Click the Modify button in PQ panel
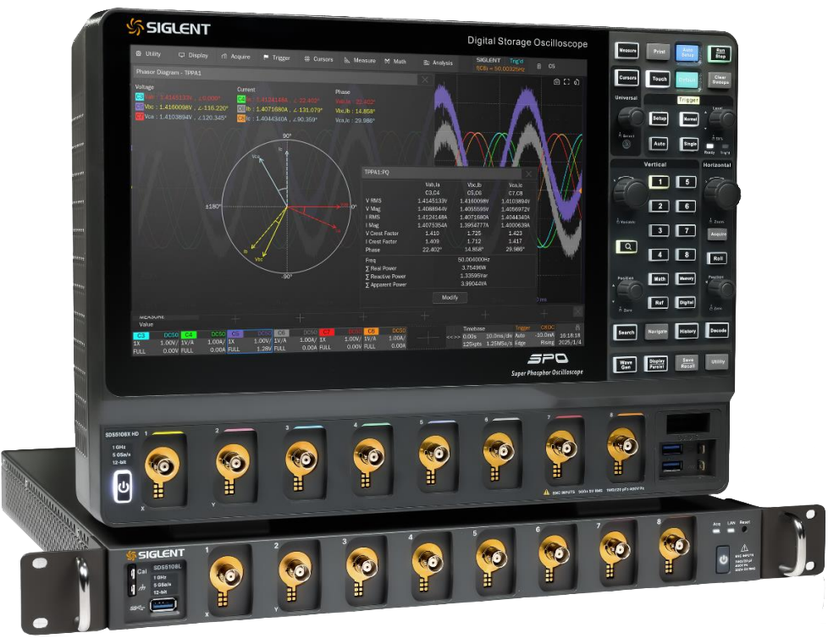This screenshot has width=828, height=644. (x=449, y=298)
